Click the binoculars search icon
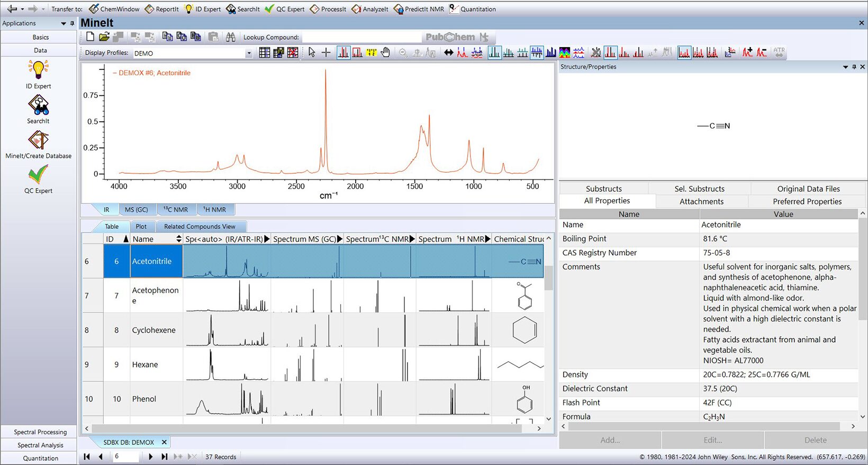This screenshot has height=465, width=868. 230,37
